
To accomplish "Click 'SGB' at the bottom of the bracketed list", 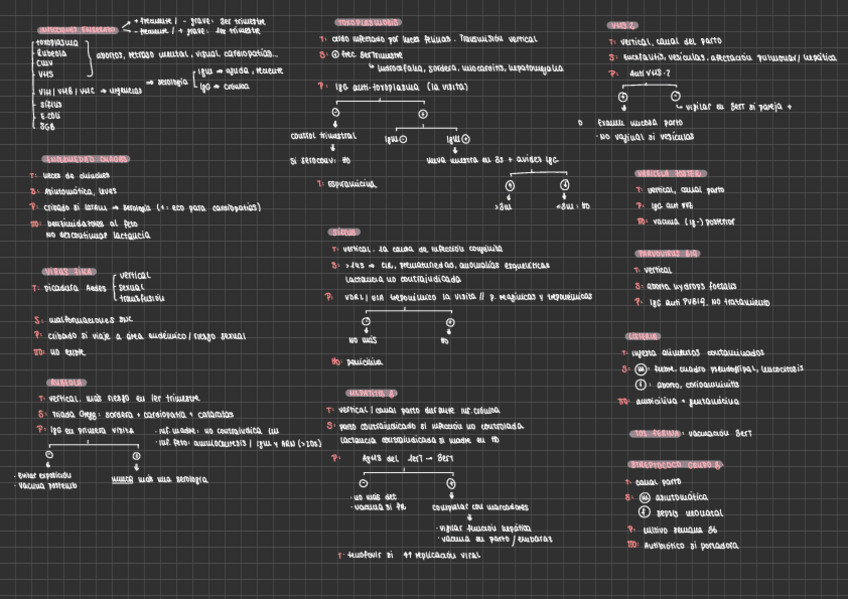I will (47, 127).
